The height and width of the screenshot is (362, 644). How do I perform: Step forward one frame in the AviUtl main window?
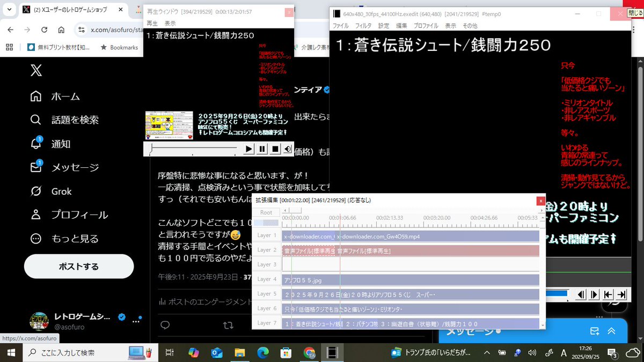594,294
